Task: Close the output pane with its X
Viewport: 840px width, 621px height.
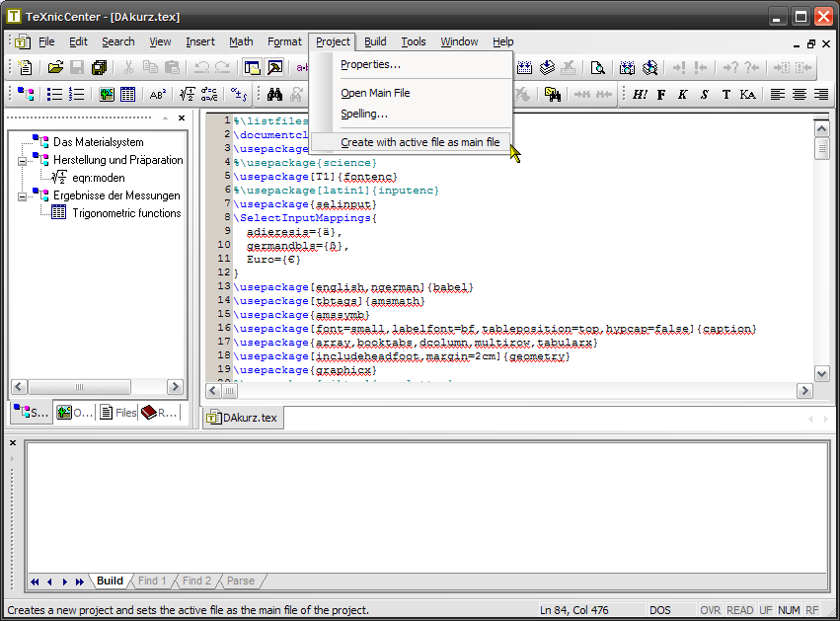Action: coord(13,443)
